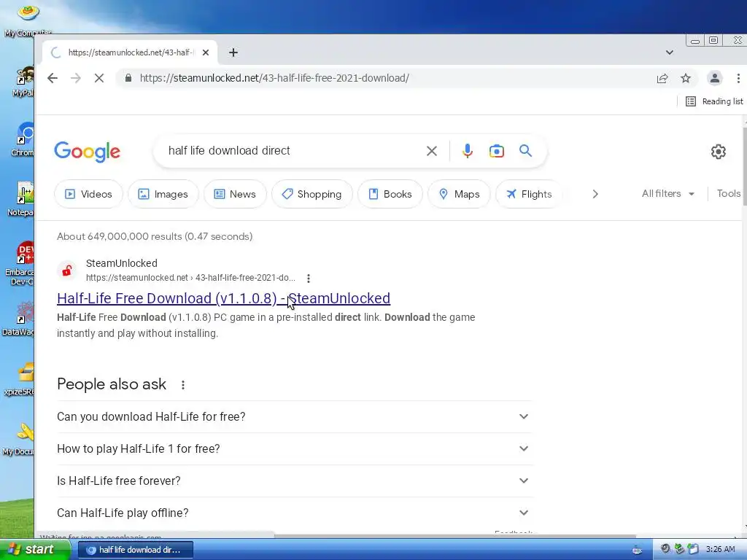The width and height of the screenshot is (747, 560).
Task: Select the Chrome desktop shortcut
Action: coord(24,139)
